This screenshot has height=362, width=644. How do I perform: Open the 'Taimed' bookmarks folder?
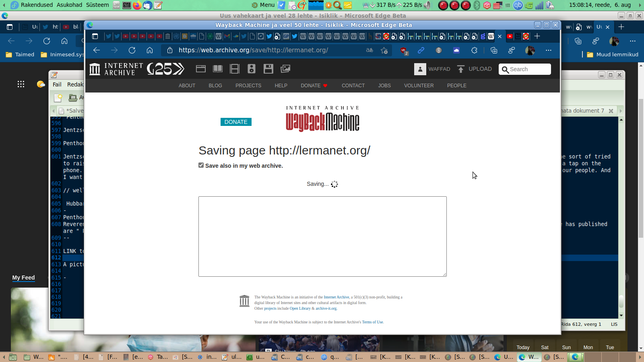click(20, 55)
